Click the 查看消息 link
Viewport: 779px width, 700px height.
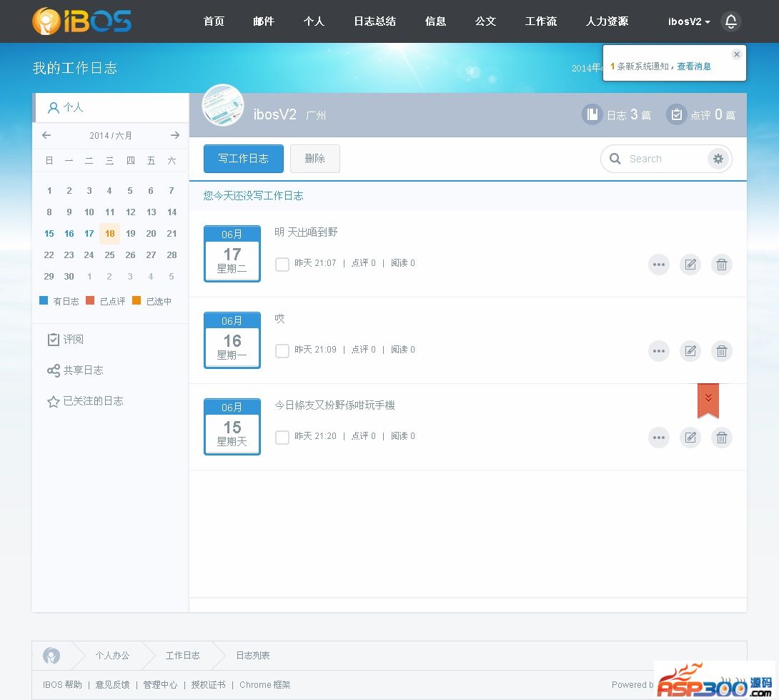point(694,66)
